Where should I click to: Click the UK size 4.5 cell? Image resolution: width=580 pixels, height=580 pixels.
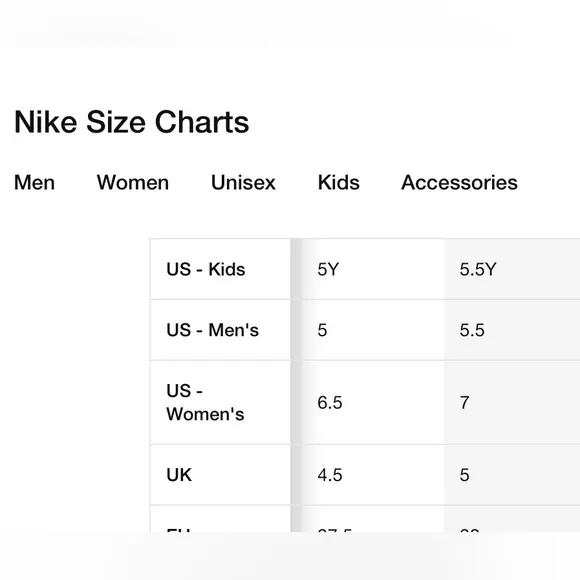tap(373, 475)
